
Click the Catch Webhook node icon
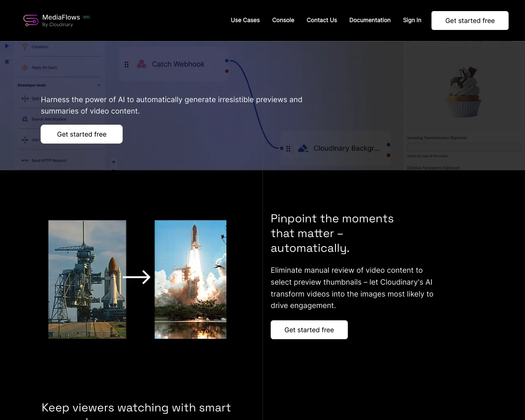141,64
